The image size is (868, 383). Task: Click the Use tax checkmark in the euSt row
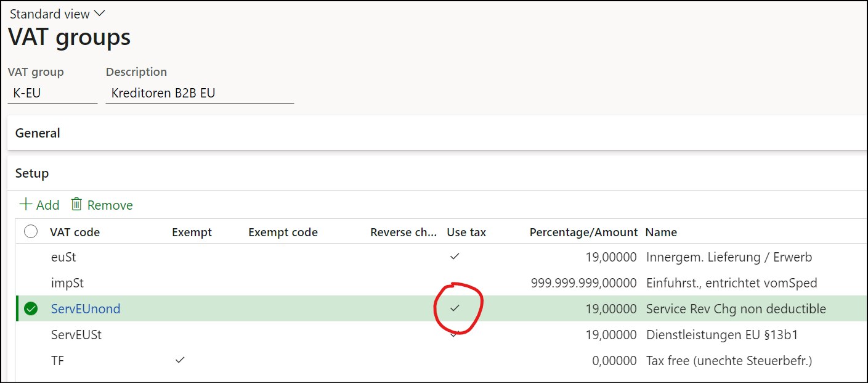tap(454, 257)
